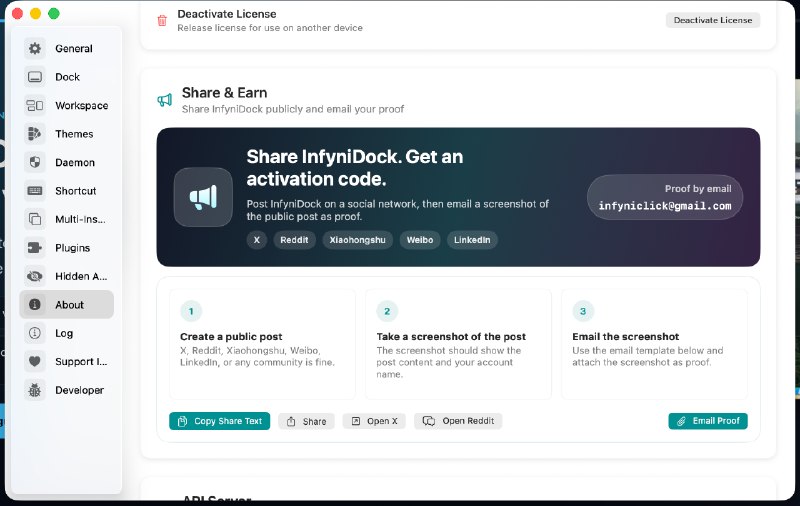
Task: Switch to the Plugins section label
Action: pyautogui.click(x=72, y=248)
